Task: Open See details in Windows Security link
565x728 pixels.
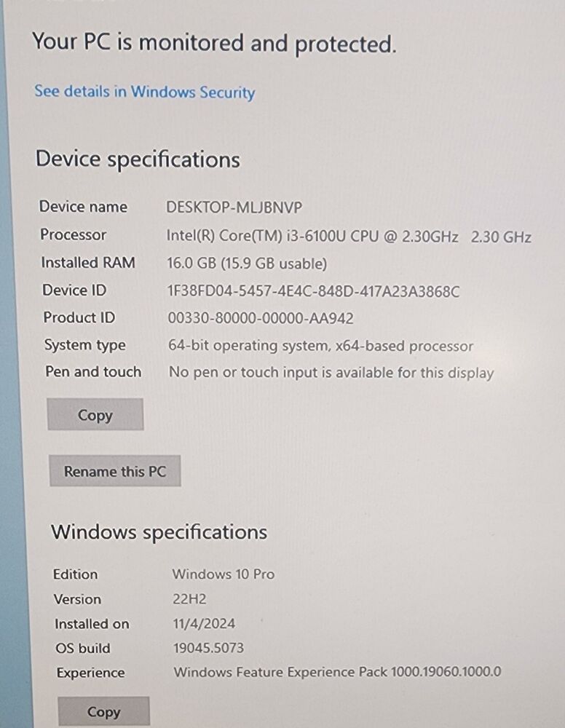Action: pyautogui.click(x=144, y=92)
